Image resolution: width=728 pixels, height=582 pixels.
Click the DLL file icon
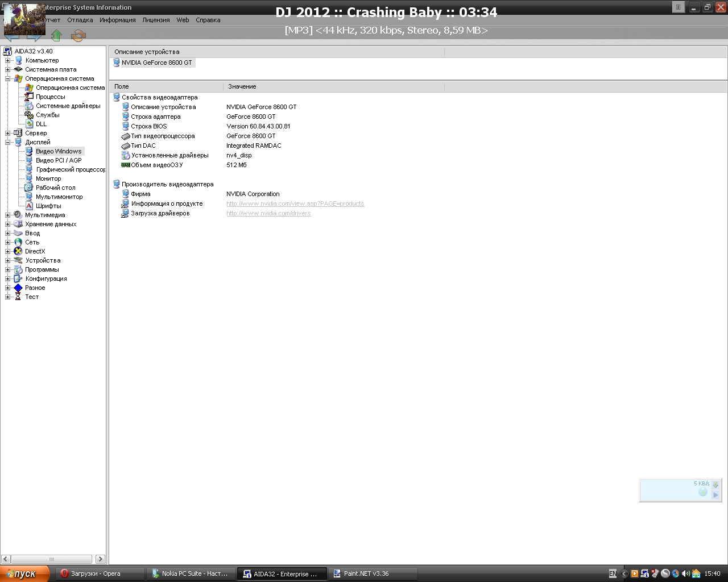click(x=29, y=124)
